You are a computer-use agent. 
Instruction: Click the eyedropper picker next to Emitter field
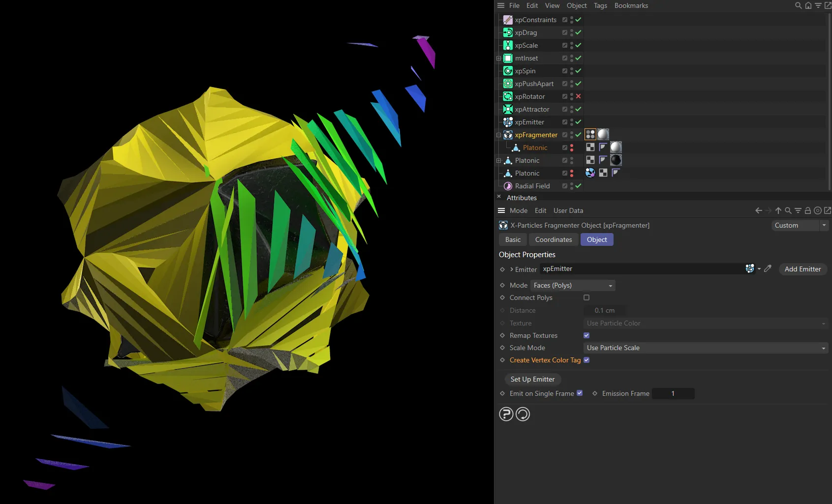tap(768, 269)
